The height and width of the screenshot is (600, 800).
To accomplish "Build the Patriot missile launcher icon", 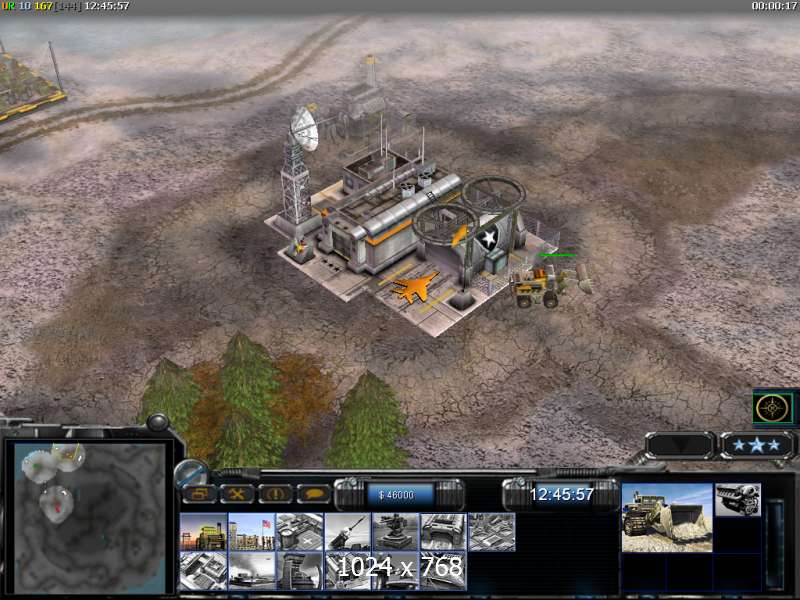I will pyautogui.click(x=347, y=532).
